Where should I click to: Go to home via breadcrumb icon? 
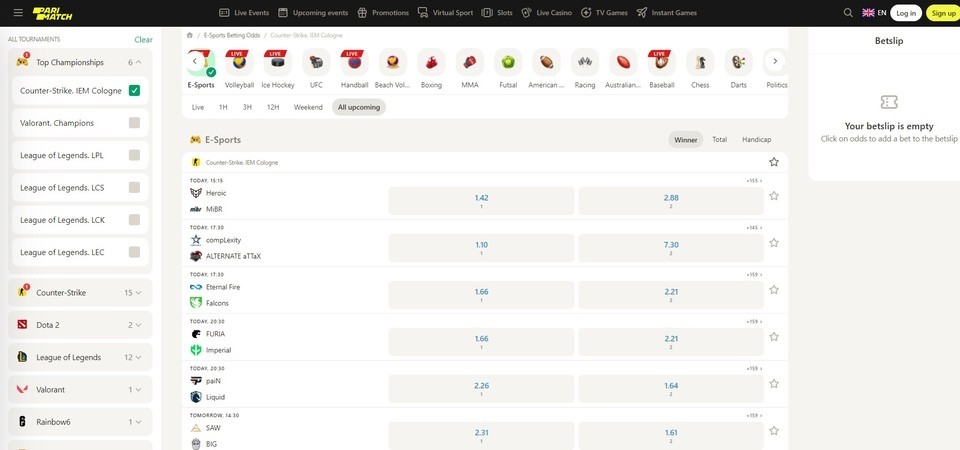pos(190,36)
